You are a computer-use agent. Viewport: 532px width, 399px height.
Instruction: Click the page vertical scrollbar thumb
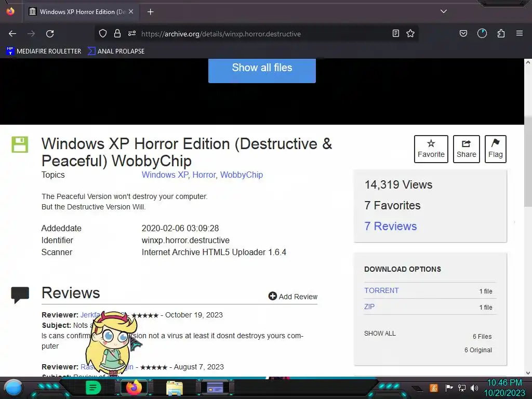(528, 161)
